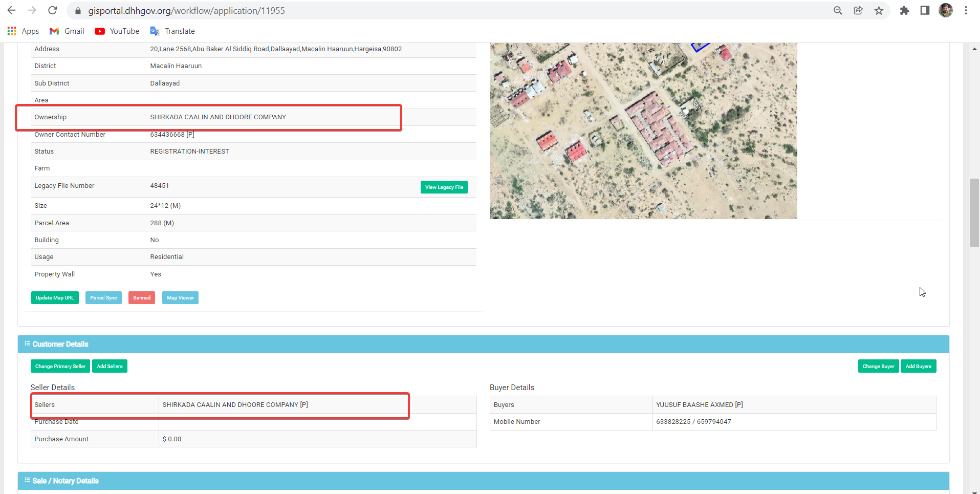This screenshot has height=494, width=980.
Task: Click the Parcel Sync button
Action: 103,298
